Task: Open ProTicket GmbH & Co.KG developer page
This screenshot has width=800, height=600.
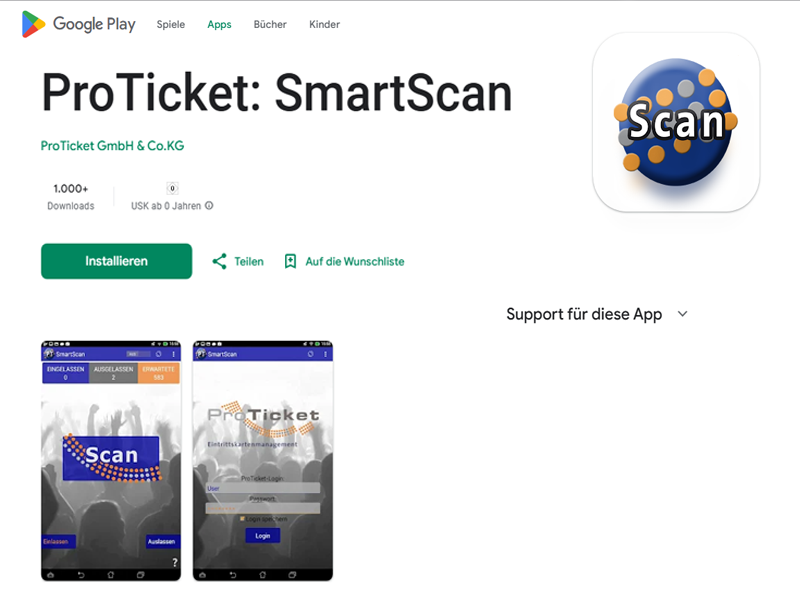Action: 112,146
